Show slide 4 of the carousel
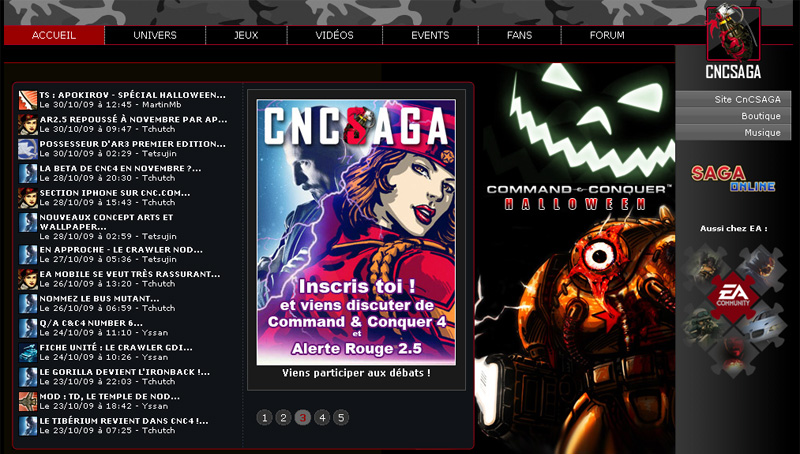 322,418
